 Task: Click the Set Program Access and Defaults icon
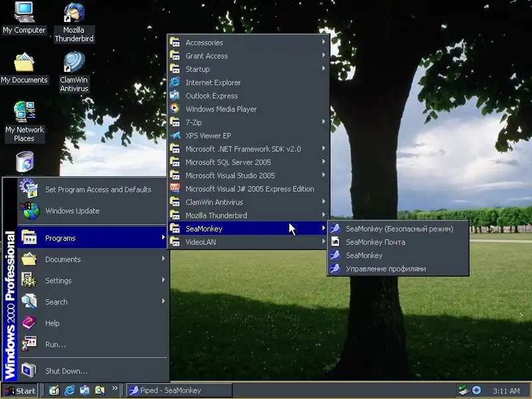pyautogui.click(x=29, y=188)
